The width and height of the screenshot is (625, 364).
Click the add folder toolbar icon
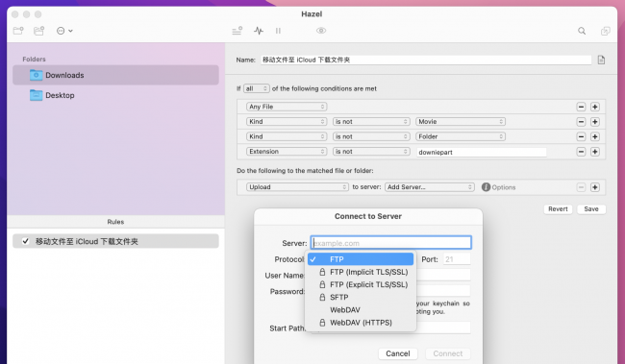click(x=18, y=31)
